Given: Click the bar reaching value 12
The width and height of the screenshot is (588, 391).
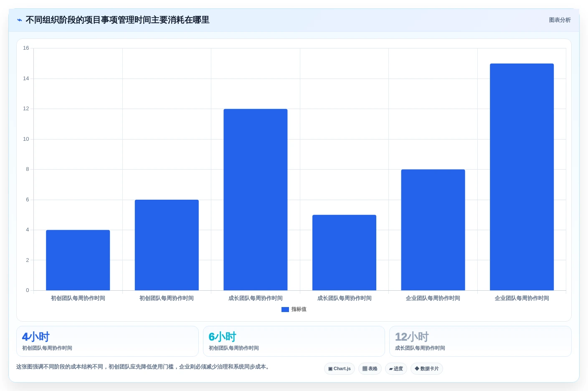Looking at the screenshot, I should click(256, 200).
